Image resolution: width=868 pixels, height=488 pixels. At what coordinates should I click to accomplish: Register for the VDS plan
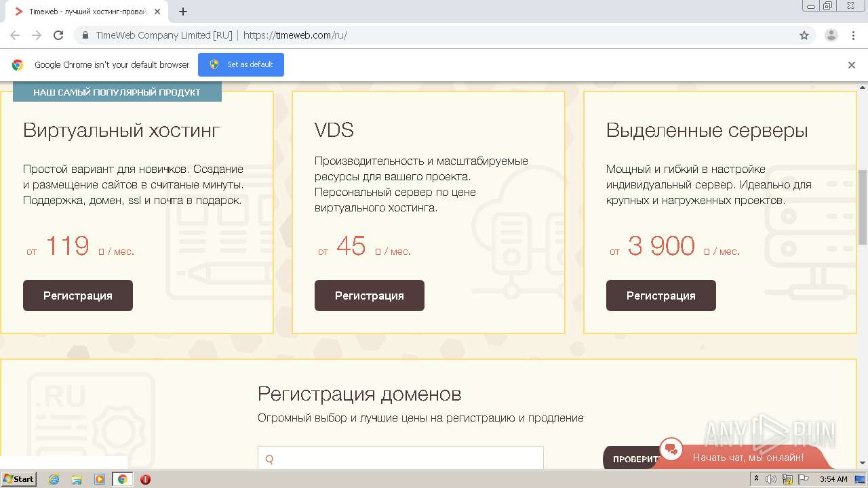coord(370,296)
